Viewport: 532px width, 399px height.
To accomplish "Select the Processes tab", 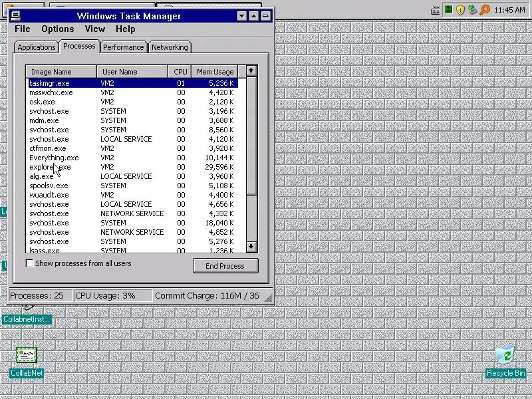I will [x=79, y=46].
